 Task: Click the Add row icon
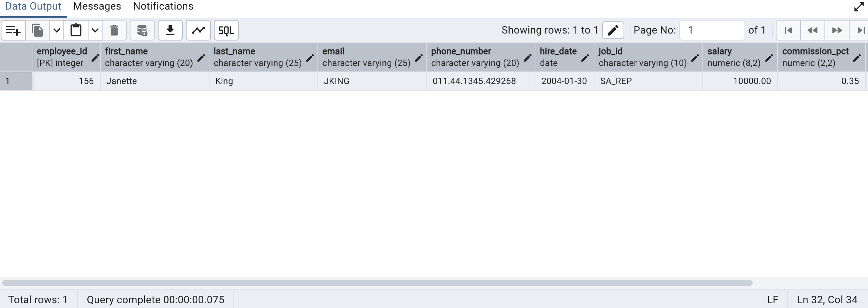13,30
